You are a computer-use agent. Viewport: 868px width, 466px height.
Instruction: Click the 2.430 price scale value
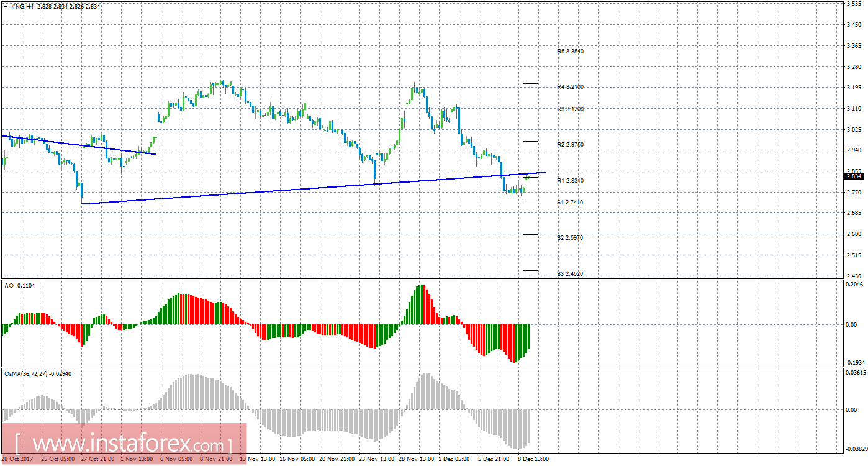point(854,276)
